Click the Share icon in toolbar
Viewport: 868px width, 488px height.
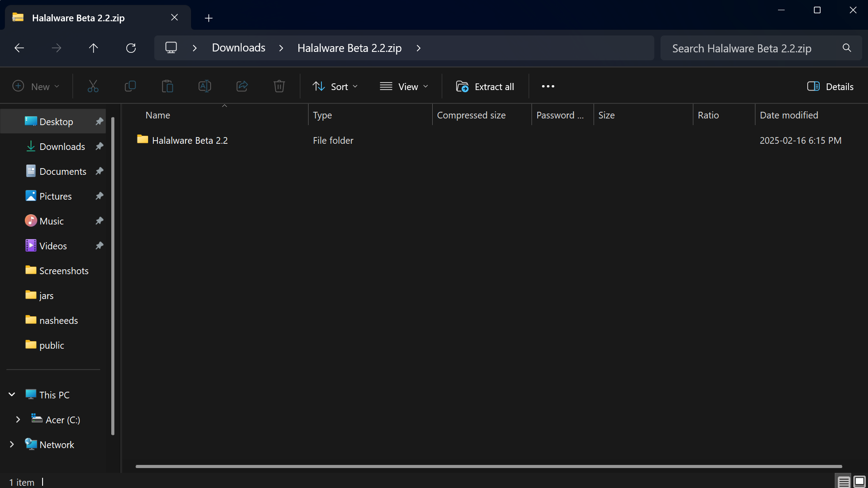(242, 86)
